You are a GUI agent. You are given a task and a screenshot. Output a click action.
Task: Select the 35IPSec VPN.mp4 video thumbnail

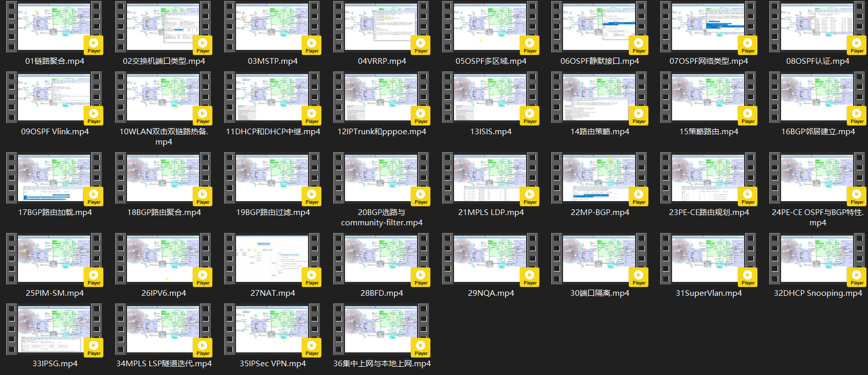[x=272, y=329]
